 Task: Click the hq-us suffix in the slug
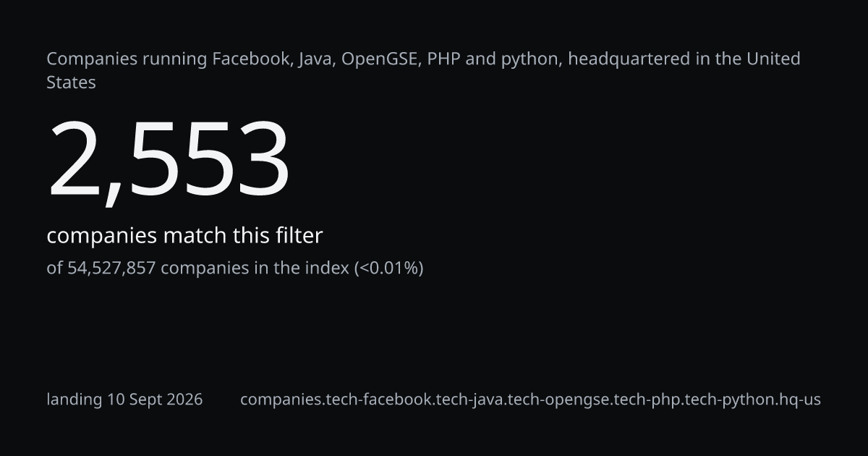pyautogui.click(x=800, y=400)
